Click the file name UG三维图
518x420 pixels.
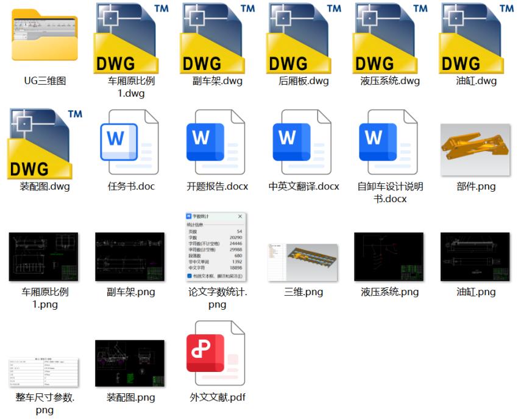click(x=45, y=81)
